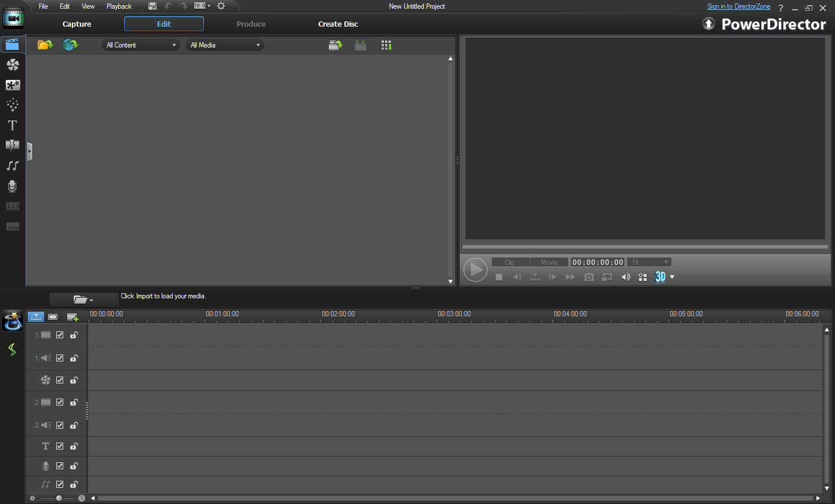Open the 3D configuration dropdown arrow
Image resolution: width=835 pixels, height=504 pixels.
672,277
